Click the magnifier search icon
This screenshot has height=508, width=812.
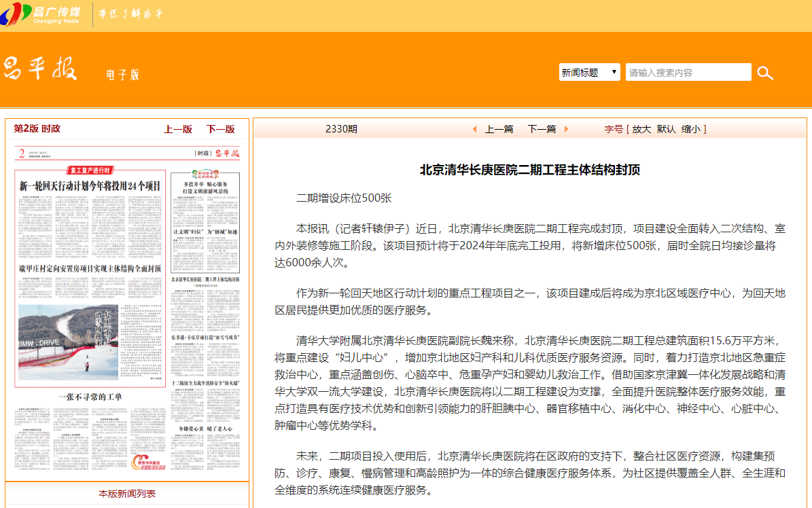pos(765,73)
